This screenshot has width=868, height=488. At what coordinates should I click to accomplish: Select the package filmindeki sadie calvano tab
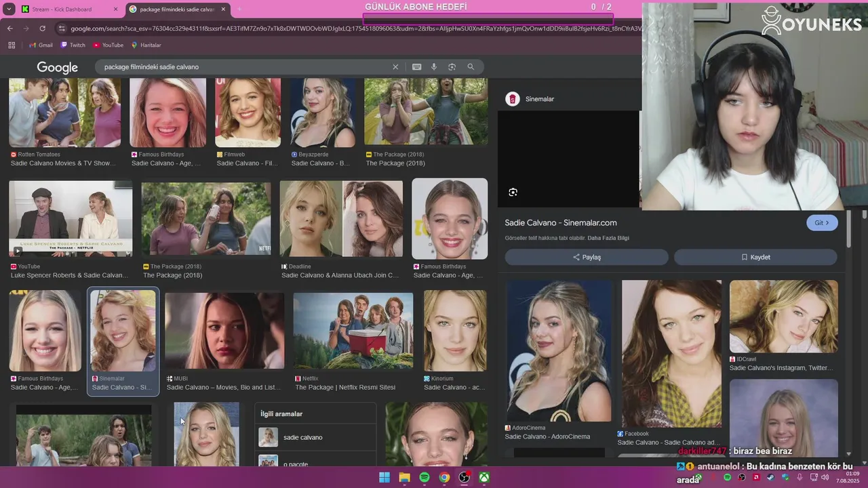click(176, 9)
